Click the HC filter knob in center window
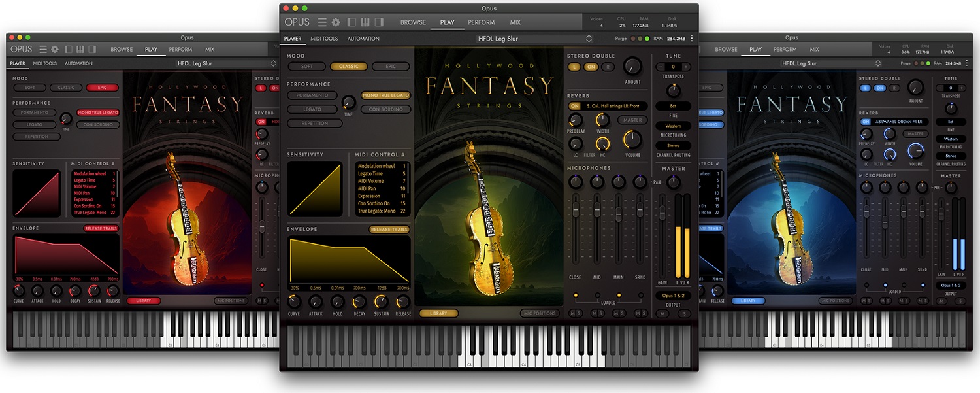The width and height of the screenshot is (980, 393). point(602,144)
